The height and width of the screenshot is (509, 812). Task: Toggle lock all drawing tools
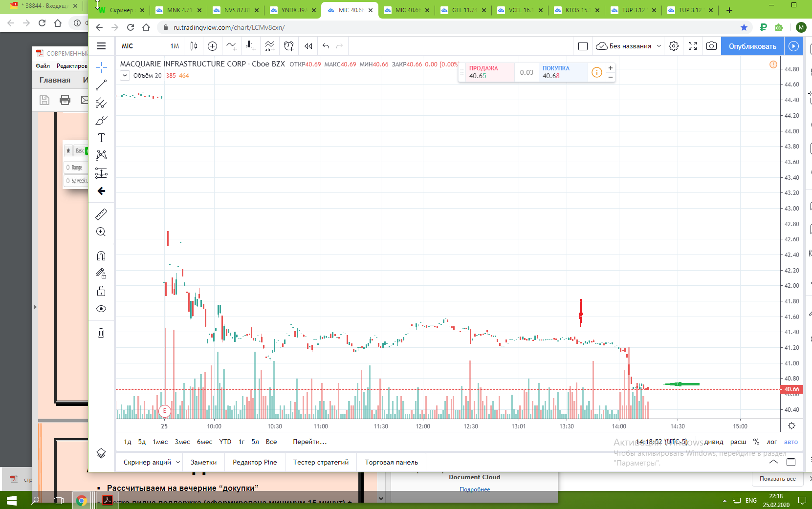pos(101,291)
